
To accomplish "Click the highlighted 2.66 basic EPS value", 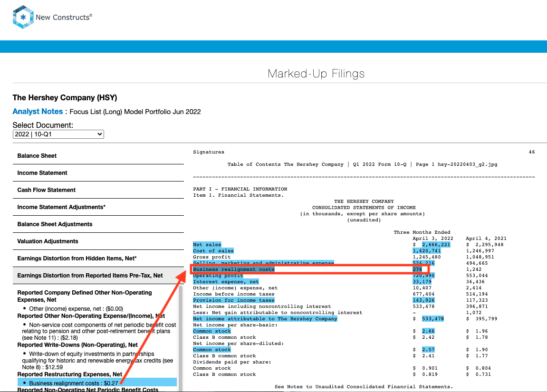I will click(428, 331).
